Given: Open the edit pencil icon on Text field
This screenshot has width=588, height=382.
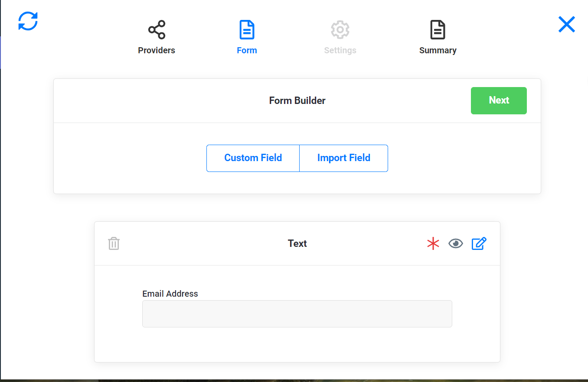Looking at the screenshot, I should tap(479, 243).
